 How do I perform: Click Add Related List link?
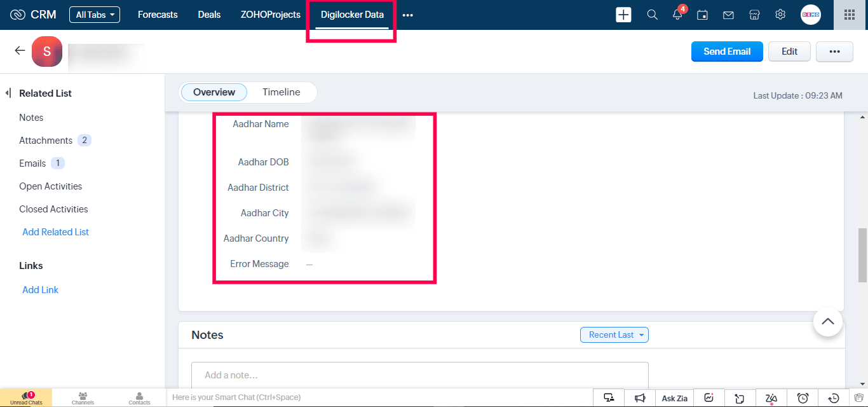click(55, 232)
